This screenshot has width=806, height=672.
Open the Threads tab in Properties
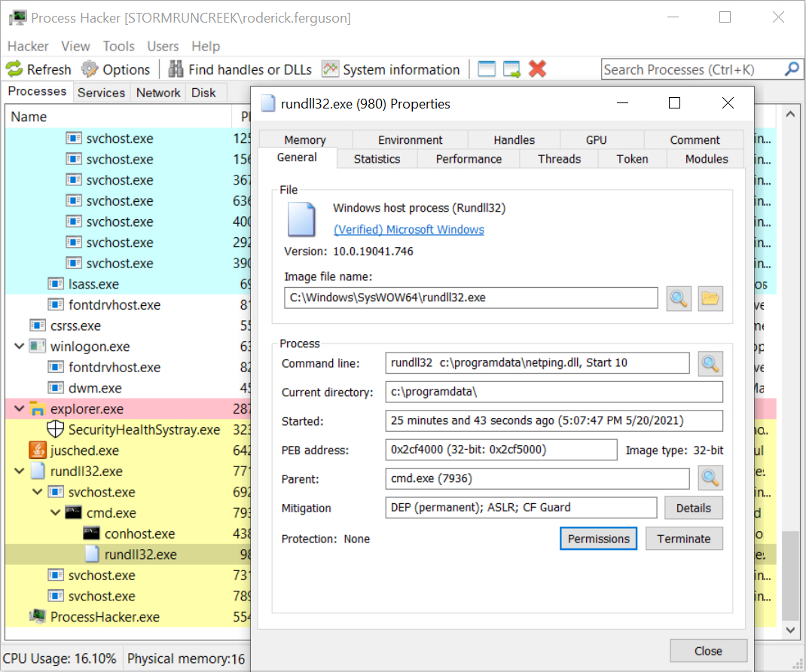coord(559,159)
